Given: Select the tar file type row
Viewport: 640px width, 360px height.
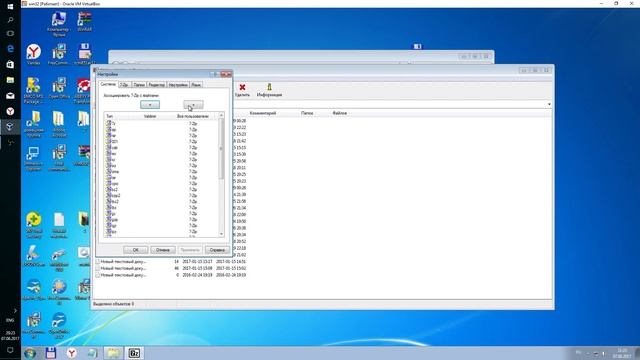Looking at the screenshot, I should click(x=162, y=178).
